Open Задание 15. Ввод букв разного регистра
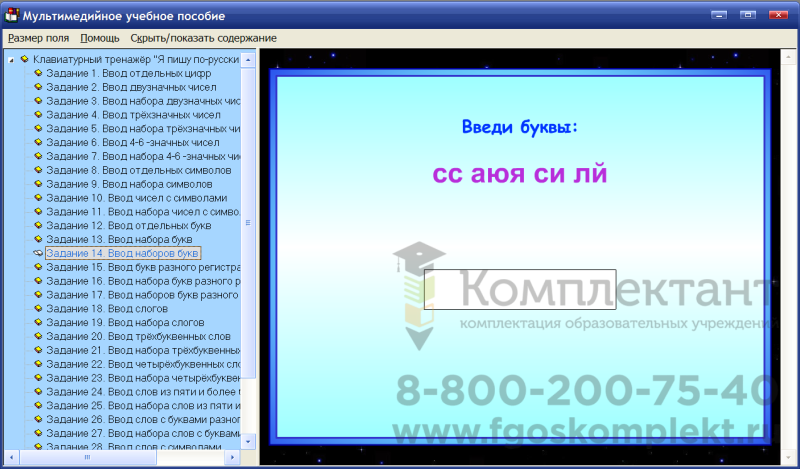The height and width of the screenshot is (469, 800). [x=143, y=267]
